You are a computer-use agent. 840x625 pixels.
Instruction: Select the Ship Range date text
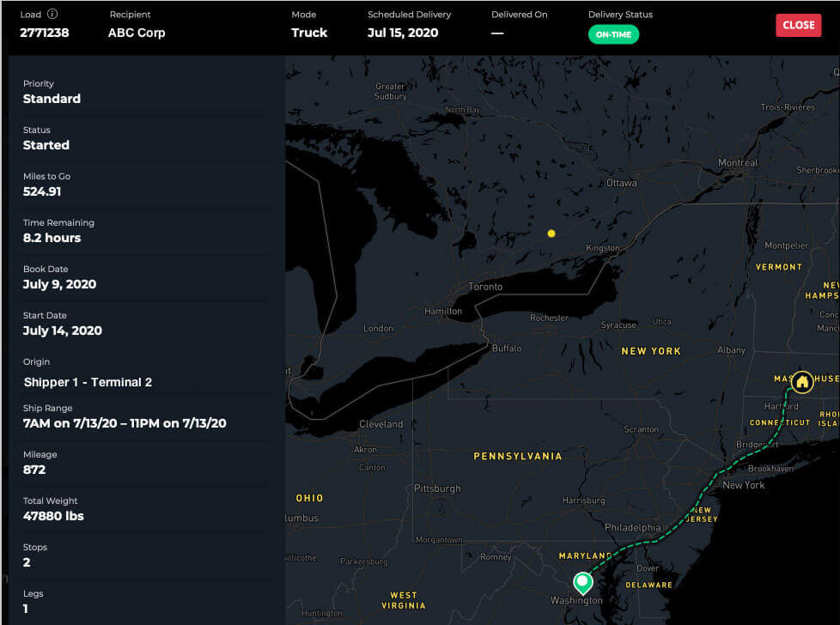125,423
